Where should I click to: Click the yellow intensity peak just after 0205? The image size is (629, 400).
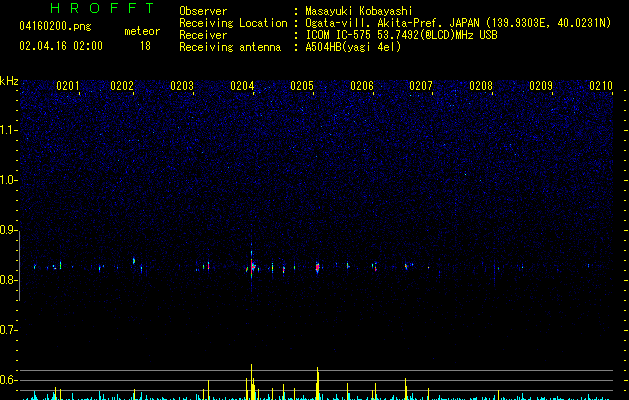[x=317, y=383]
